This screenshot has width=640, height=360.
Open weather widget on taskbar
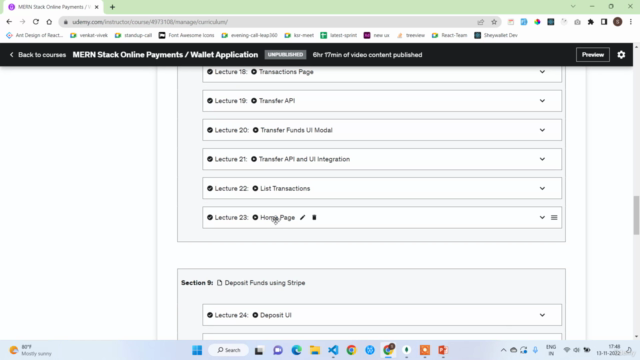(31, 350)
